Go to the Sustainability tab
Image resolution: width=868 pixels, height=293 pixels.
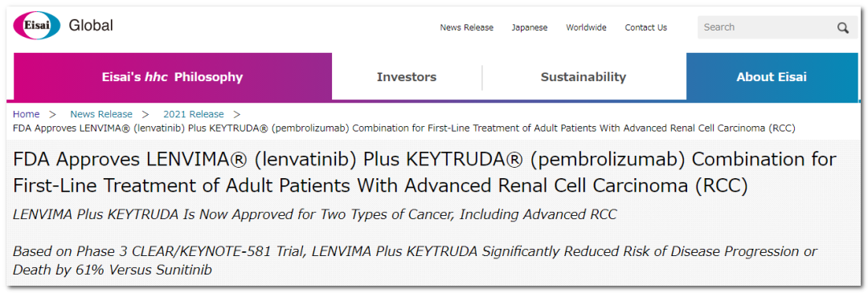tap(583, 77)
